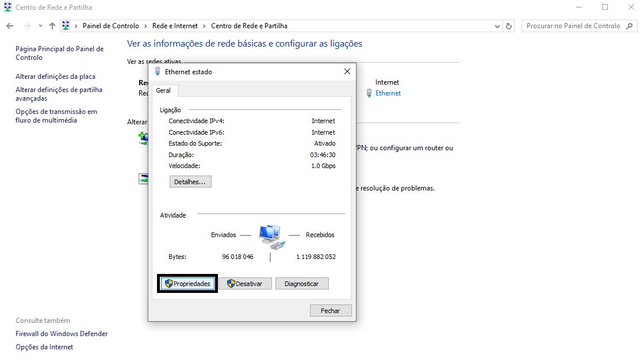Go back with the back arrow
Viewport: 644px width, 362px height.
10,26
